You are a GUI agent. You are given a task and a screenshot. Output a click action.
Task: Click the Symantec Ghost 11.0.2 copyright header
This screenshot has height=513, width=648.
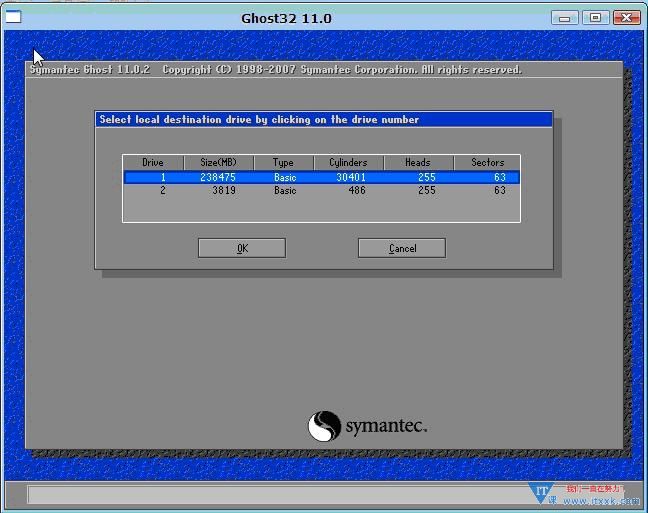[276, 69]
